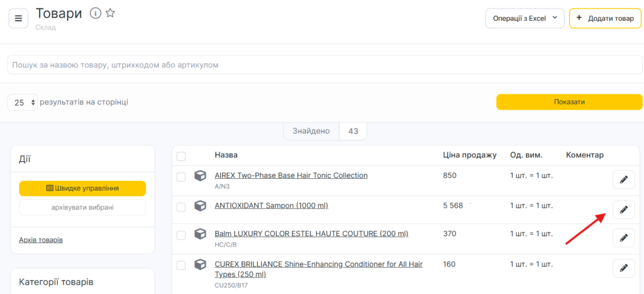Toggle the select-all checkbox in table header

coord(181,156)
